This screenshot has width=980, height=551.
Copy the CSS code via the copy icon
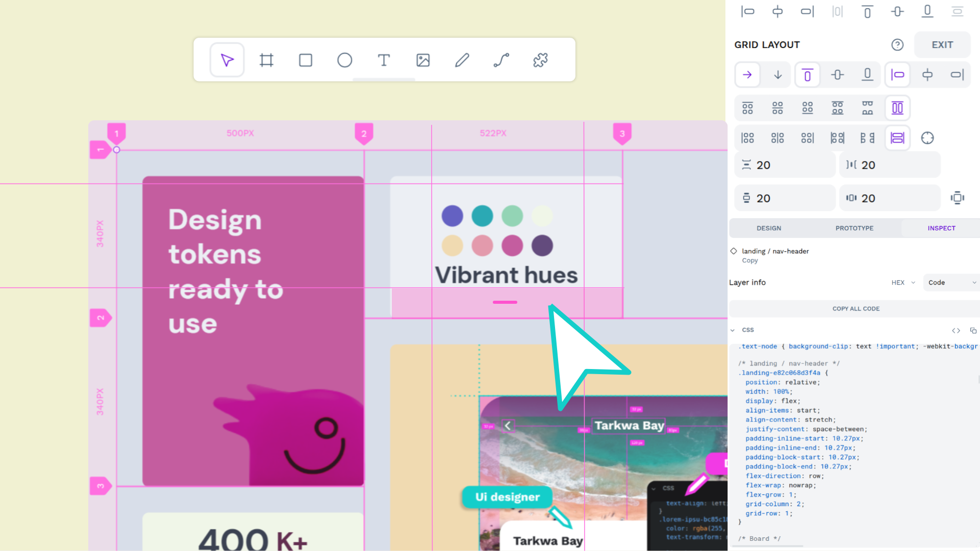click(973, 331)
